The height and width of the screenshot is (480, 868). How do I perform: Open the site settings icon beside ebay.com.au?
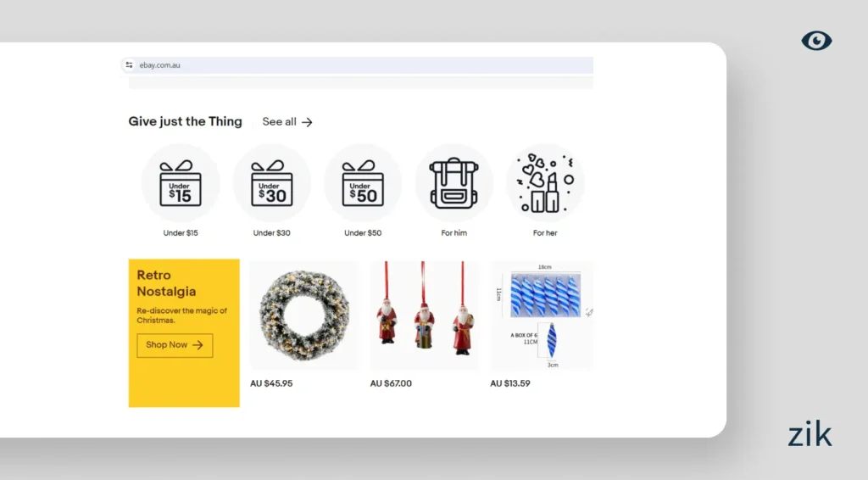(x=129, y=64)
